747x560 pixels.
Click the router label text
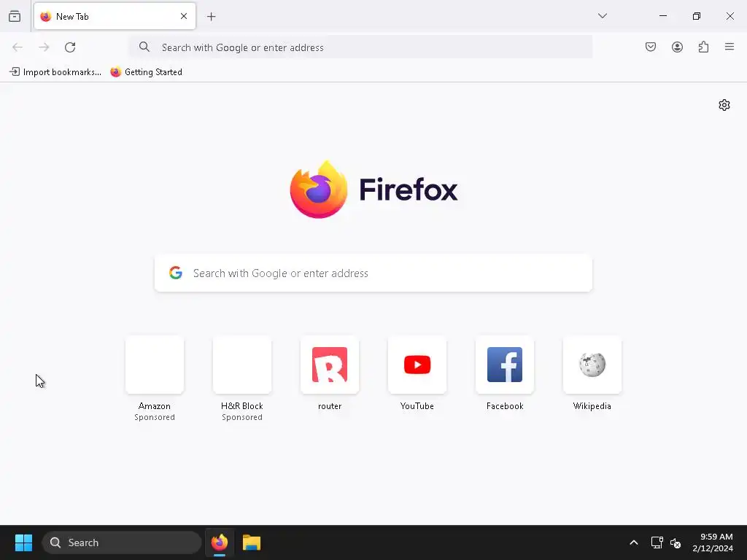pyautogui.click(x=330, y=406)
